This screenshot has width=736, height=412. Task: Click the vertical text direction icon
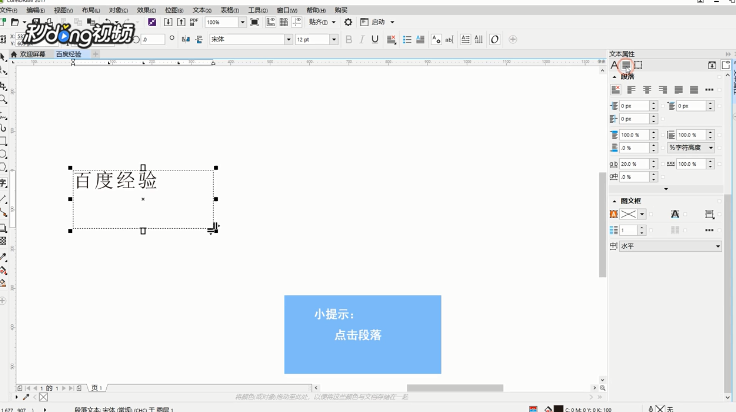tap(478, 39)
